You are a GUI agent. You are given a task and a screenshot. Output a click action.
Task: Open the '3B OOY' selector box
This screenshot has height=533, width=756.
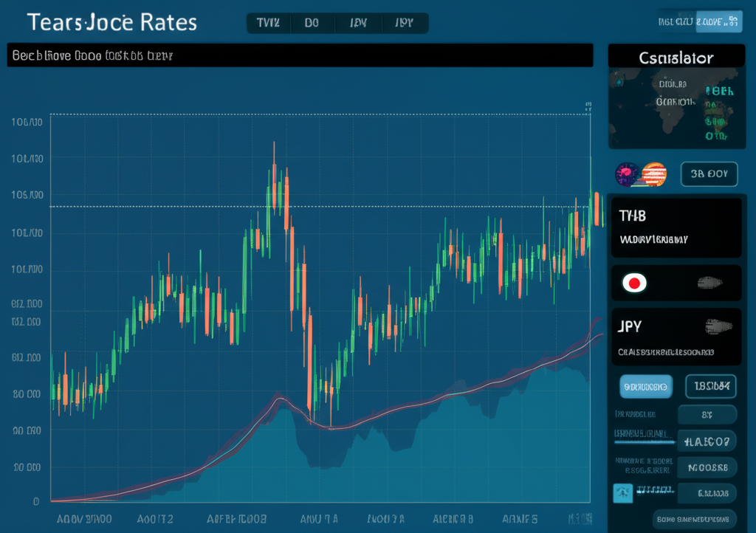pos(709,174)
